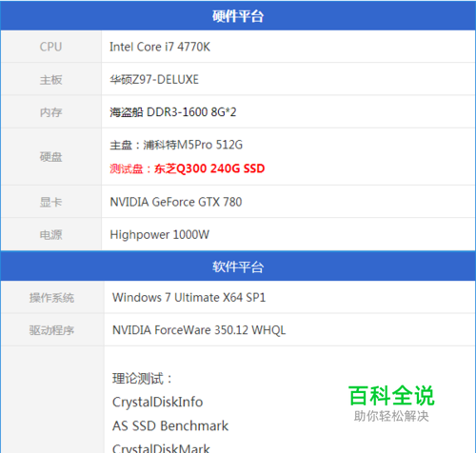Screen dimensions: 476x453
Task: Click NVIDIA ForceWare 350.12 WHQL text
Action: [x=199, y=330]
